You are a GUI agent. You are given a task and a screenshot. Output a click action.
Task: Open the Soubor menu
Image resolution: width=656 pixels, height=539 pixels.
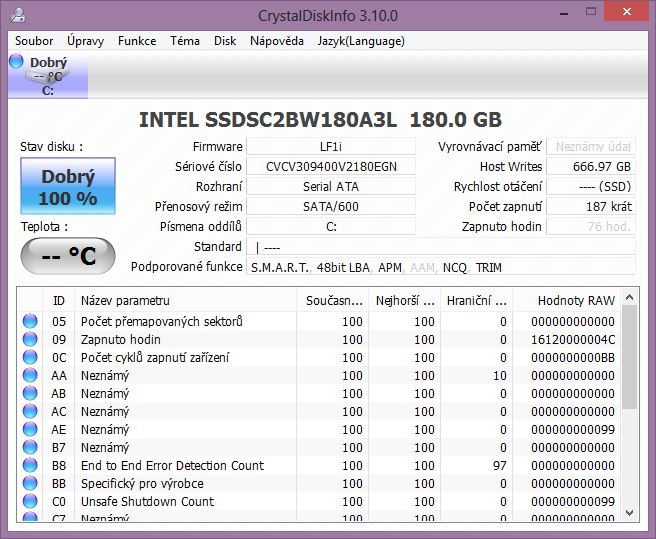[34, 41]
